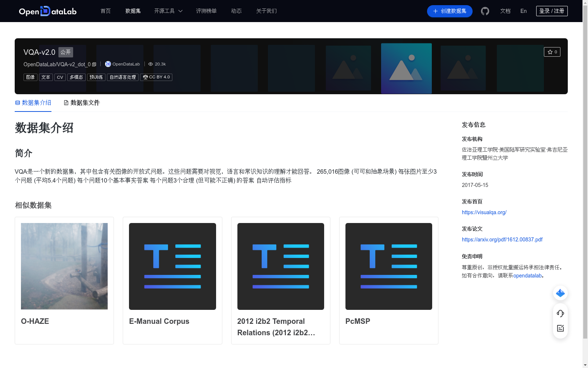588x368 pixels.
Task: Switch to the 数据集文件 tab
Action: point(82,103)
